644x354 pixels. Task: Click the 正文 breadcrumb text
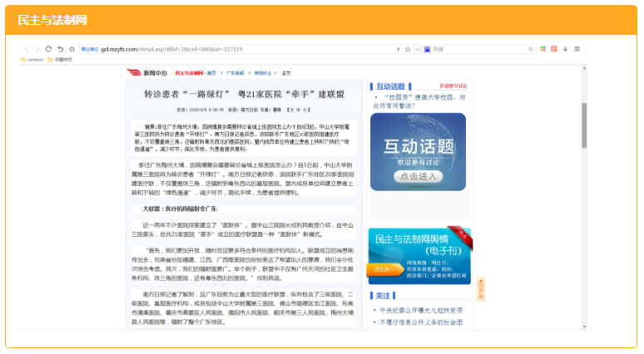pos(286,73)
